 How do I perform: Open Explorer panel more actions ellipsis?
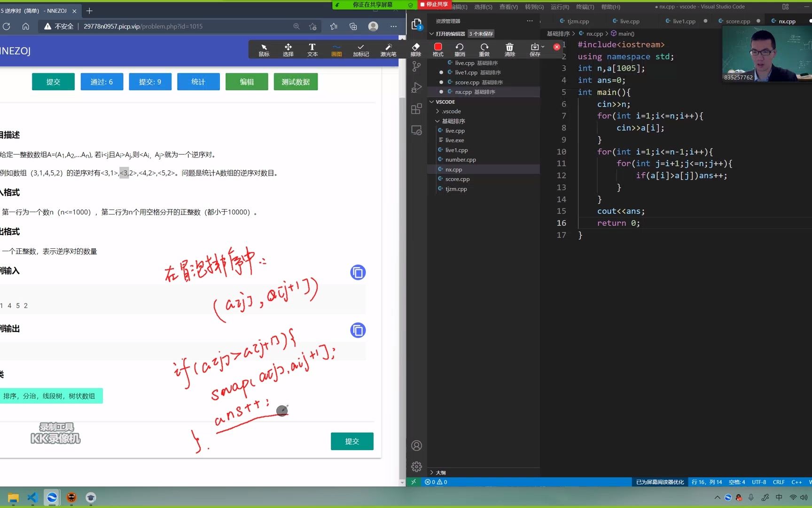(x=530, y=21)
